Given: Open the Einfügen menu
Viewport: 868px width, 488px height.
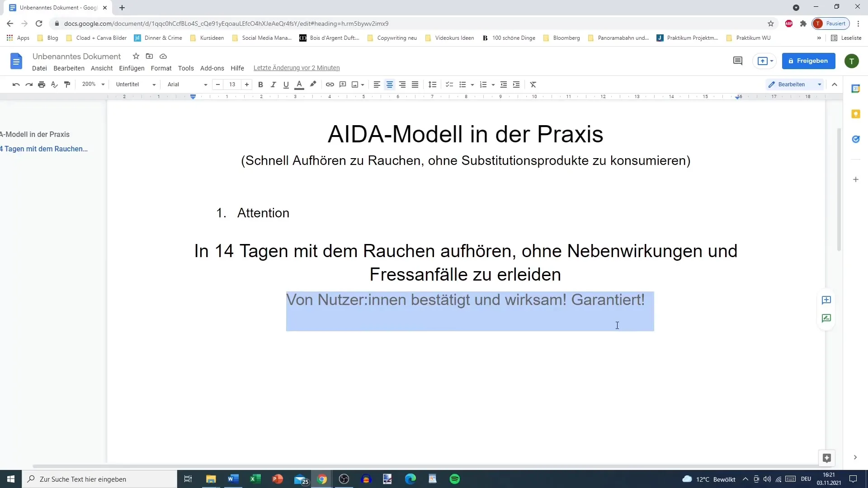Looking at the screenshot, I should coord(132,68).
